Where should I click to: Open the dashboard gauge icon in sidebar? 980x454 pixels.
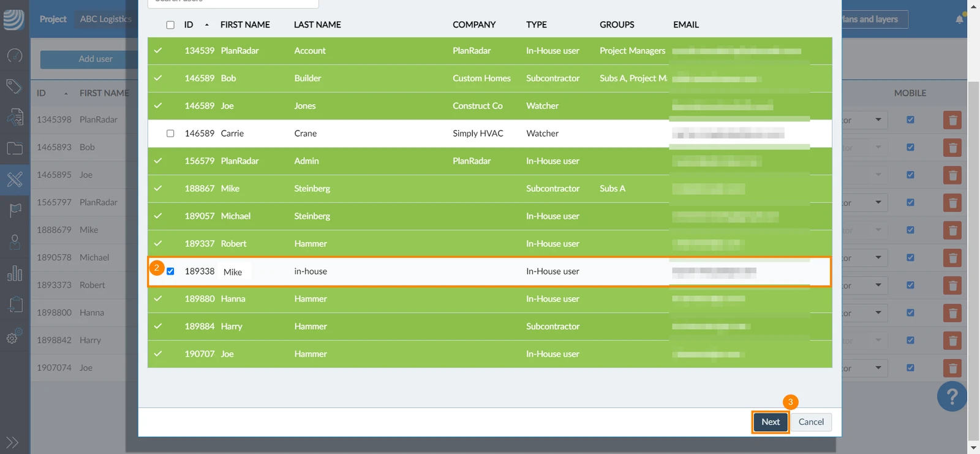click(x=15, y=55)
